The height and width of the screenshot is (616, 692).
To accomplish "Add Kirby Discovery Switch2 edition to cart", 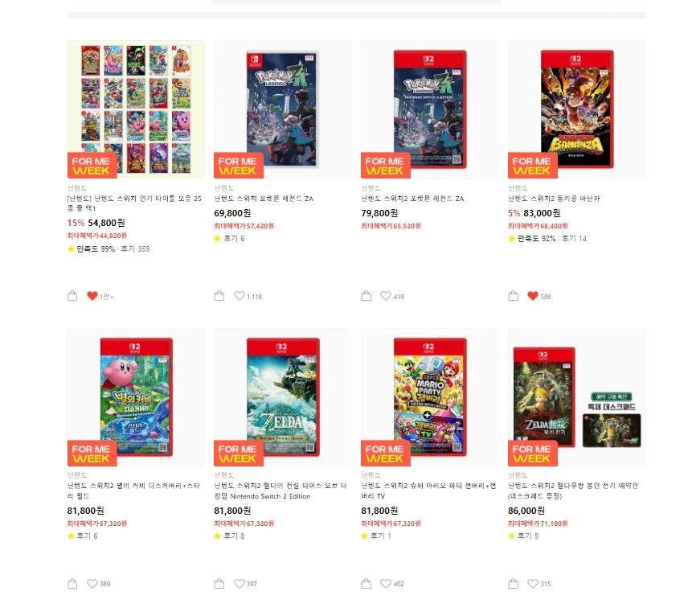I will (x=72, y=583).
